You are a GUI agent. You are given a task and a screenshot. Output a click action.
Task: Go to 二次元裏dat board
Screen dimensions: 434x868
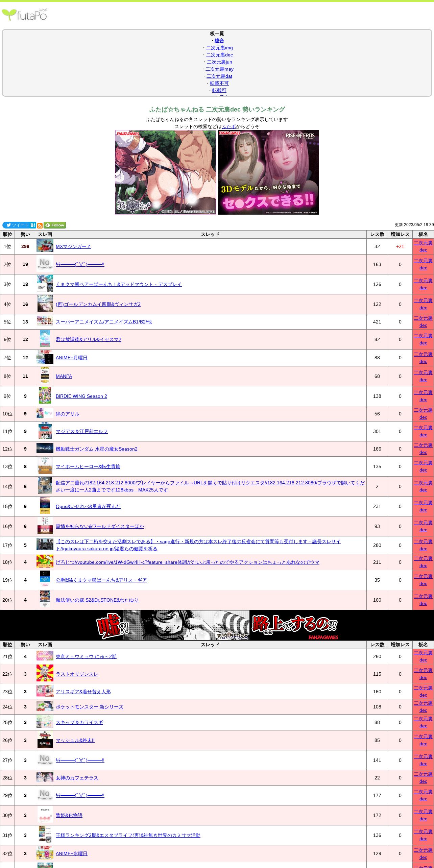219,76
